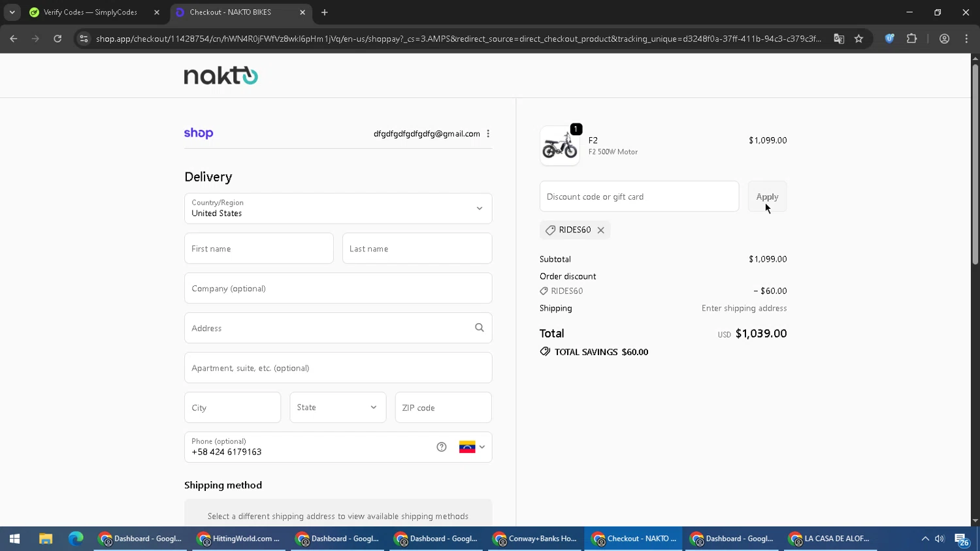Click the Total $1,039.00 amount
This screenshot has height=551, width=980.
click(x=761, y=334)
